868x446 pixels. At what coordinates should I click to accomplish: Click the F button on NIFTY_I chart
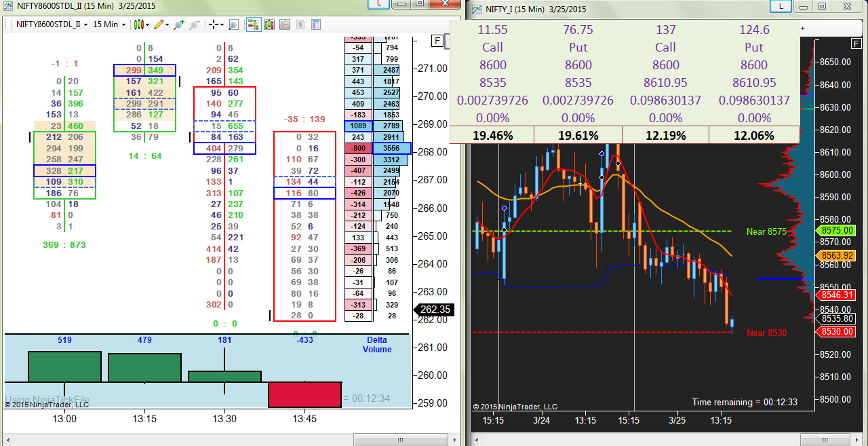pos(856,43)
